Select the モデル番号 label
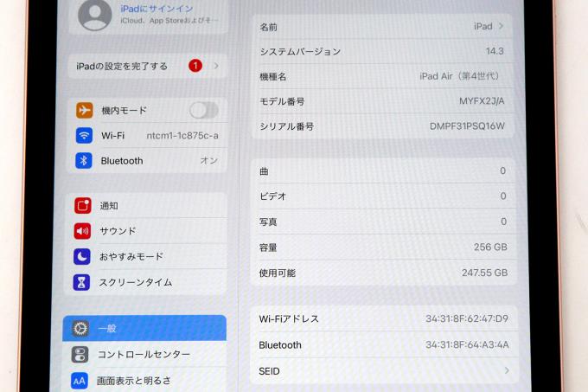This screenshot has width=588, height=392. point(282,101)
